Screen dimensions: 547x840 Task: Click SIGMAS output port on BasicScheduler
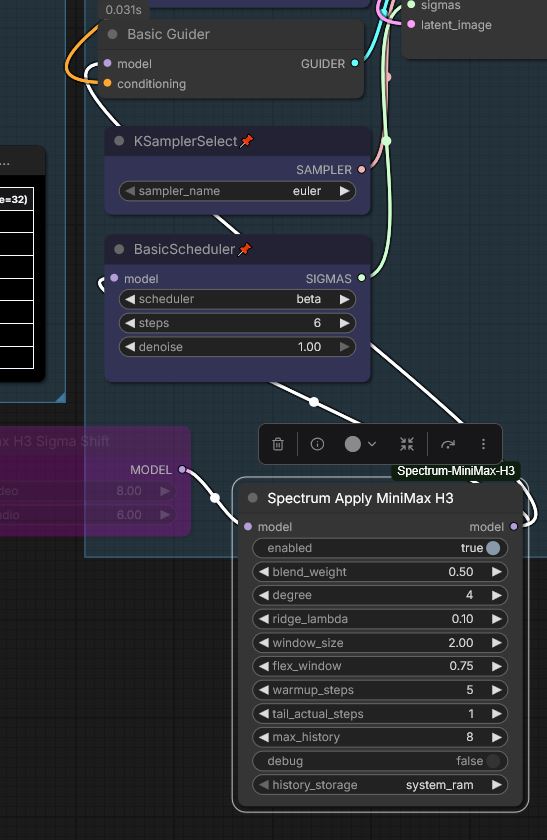(x=362, y=278)
